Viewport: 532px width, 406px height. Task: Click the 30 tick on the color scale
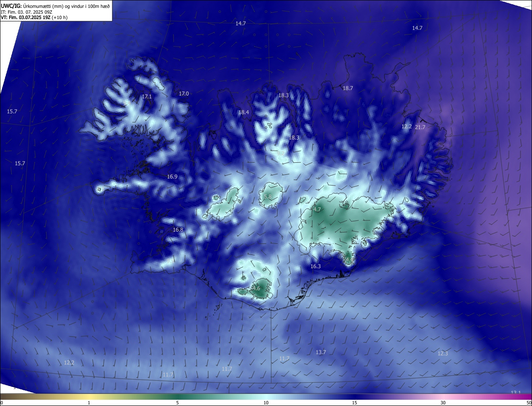[443, 403]
